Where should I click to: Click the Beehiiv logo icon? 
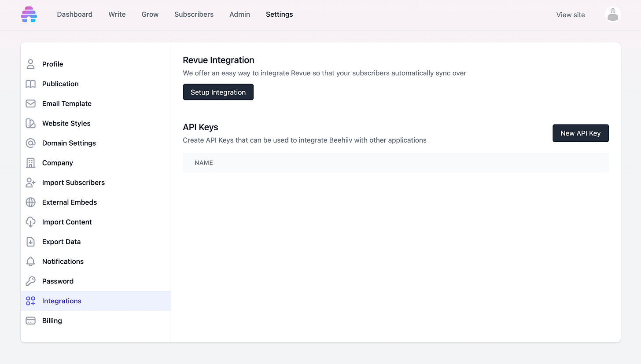tap(29, 15)
